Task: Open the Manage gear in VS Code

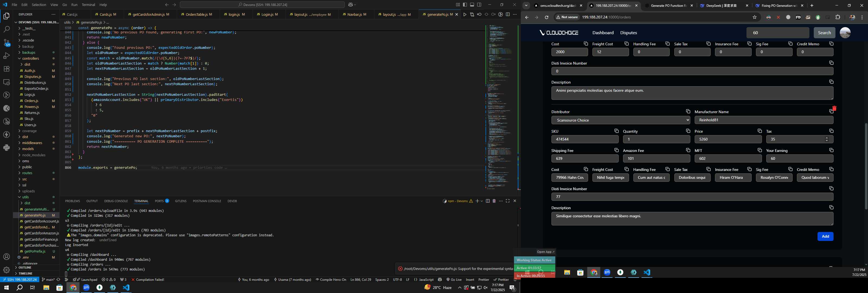Action: pyautogui.click(x=7, y=270)
